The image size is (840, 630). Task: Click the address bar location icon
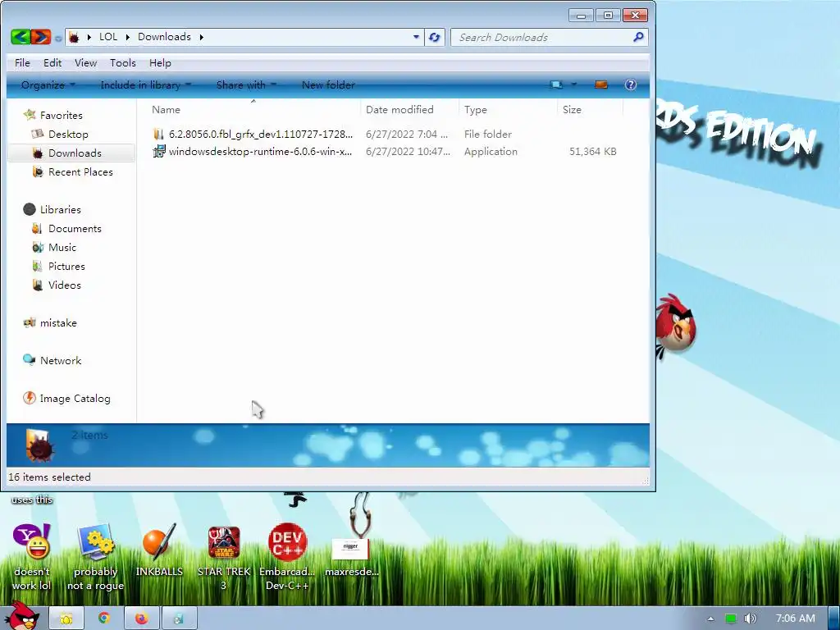(x=74, y=37)
